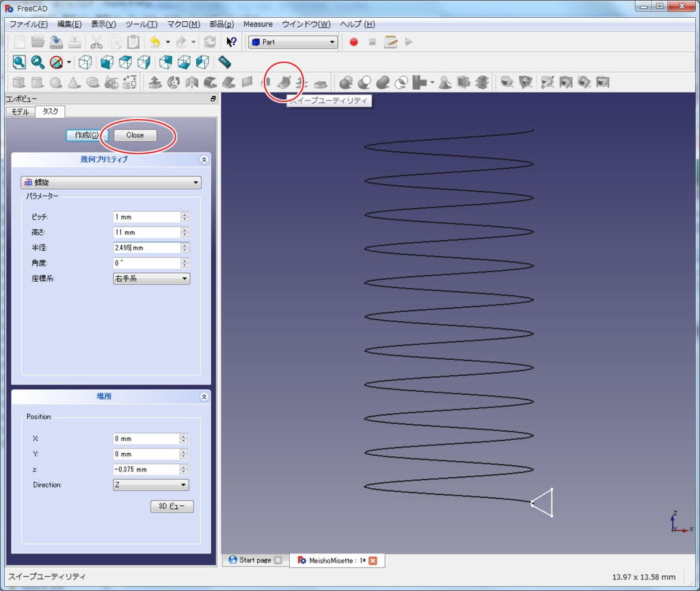Click the Close button in task panel
The width and height of the screenshot is (700, 591).
[135, 135]
